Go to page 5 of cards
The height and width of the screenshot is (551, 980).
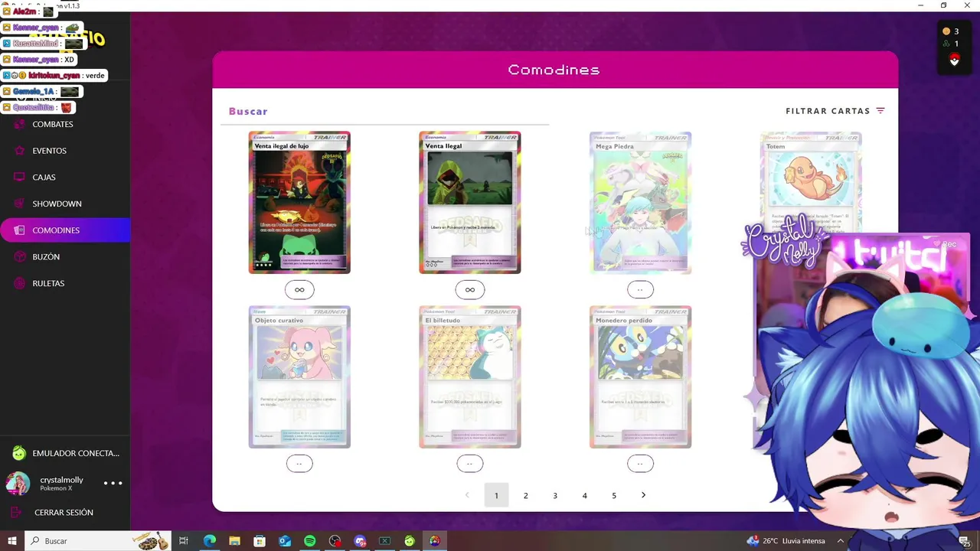pos(614,495)
